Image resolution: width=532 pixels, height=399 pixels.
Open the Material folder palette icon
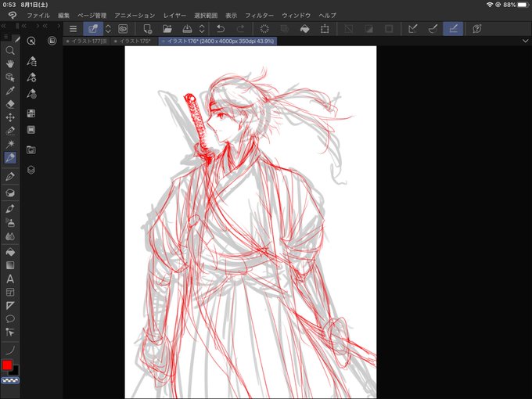click(x=31, y=149)
